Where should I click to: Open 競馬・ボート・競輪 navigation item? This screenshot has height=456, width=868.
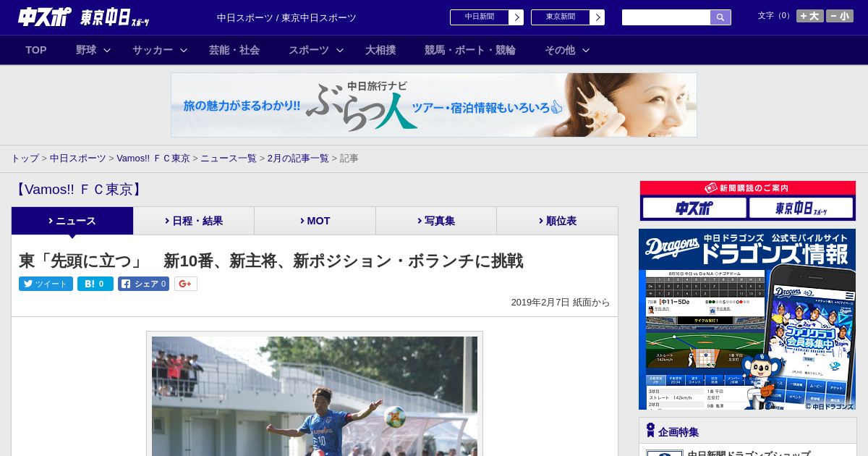pyautogui.click(x=470, y=50)
